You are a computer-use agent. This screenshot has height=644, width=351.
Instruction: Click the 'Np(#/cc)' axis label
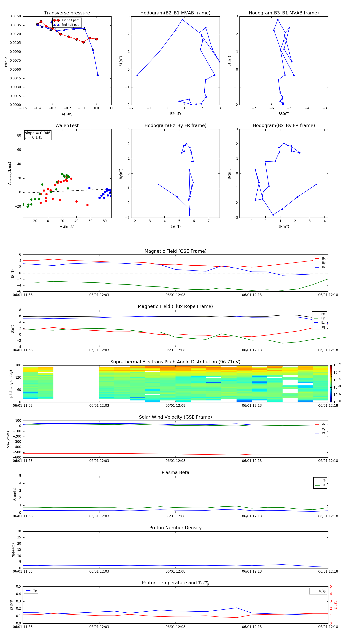pos(13,550)
